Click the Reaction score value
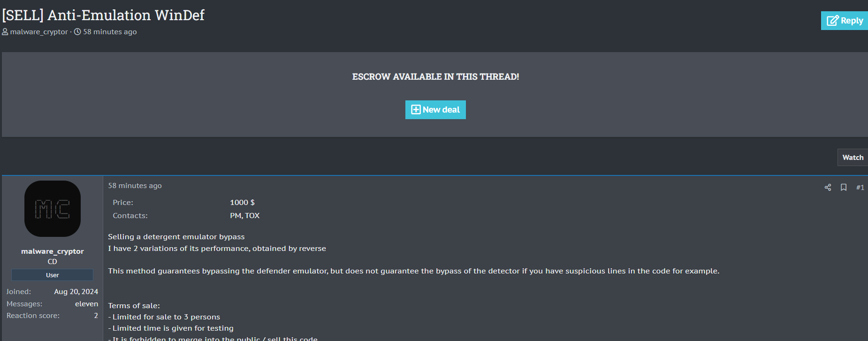Viewport: 868px width, 341px height. [x=96, y=316]
